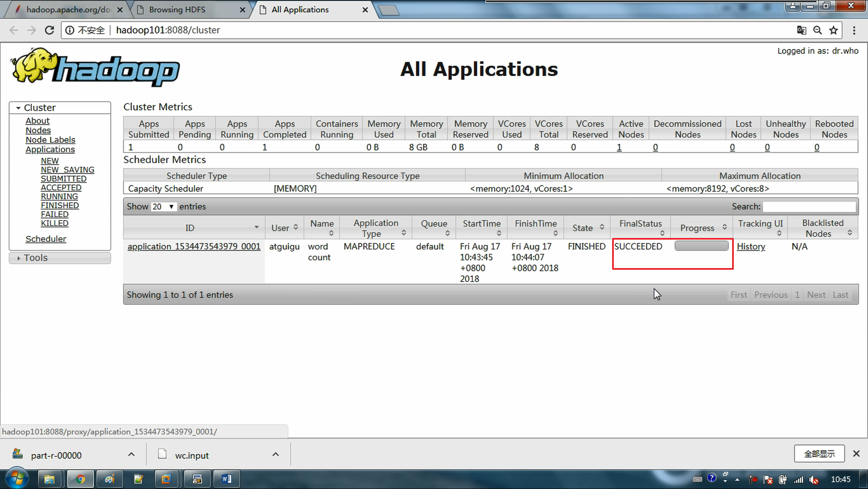
Task: Open the Show entries count dropdown
Action: (x=164, y=207)
